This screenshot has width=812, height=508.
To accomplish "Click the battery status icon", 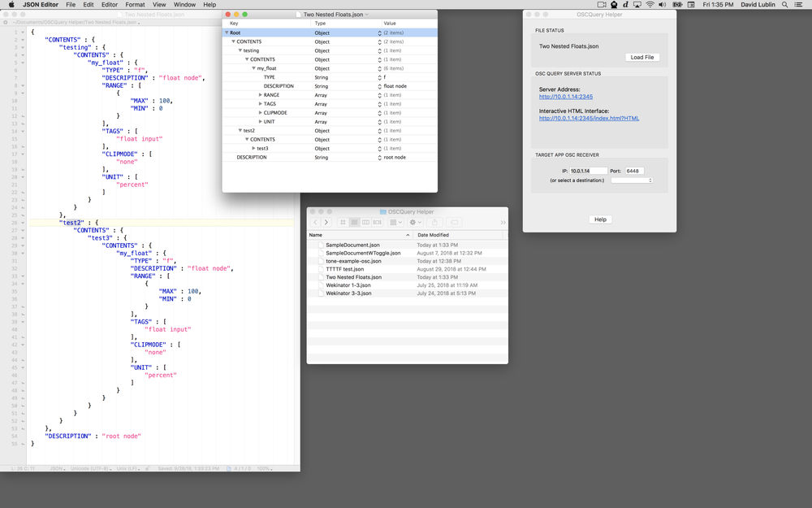I will click(677, 5).
